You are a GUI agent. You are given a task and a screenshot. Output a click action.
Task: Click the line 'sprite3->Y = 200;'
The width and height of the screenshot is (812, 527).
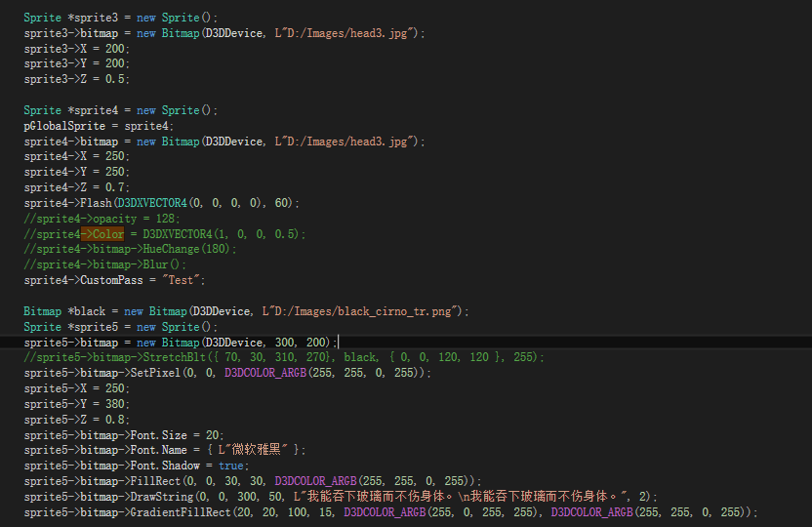(77, 63)
